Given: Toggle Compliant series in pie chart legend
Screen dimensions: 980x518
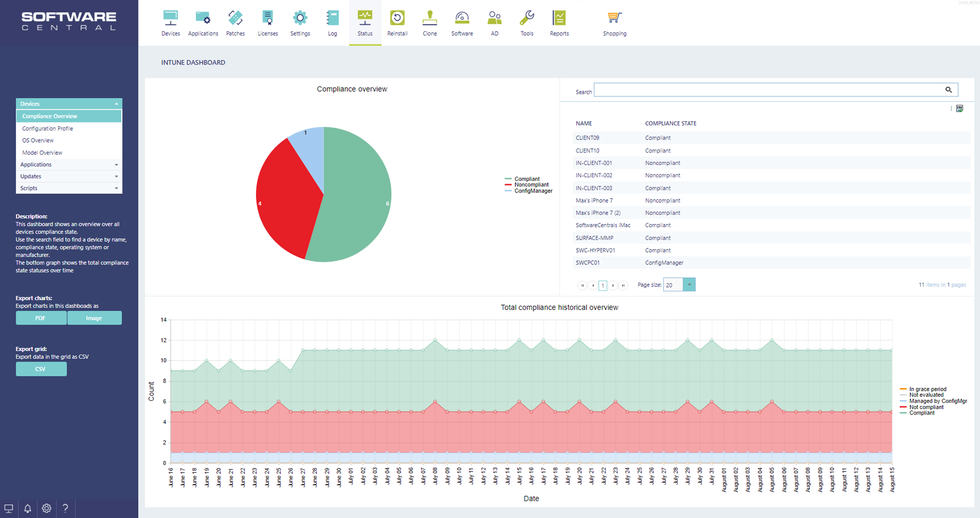Looking at the screenshot, I should pos(526,179).
